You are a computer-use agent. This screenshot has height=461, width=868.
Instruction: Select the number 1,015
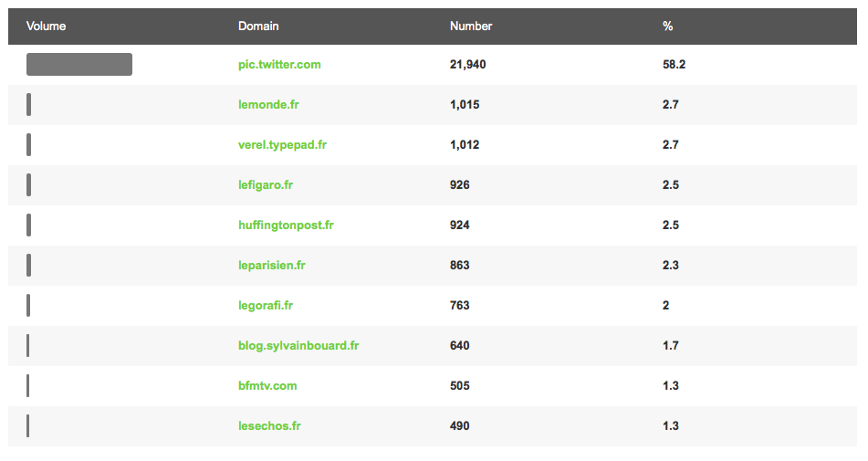pos(465,105)
